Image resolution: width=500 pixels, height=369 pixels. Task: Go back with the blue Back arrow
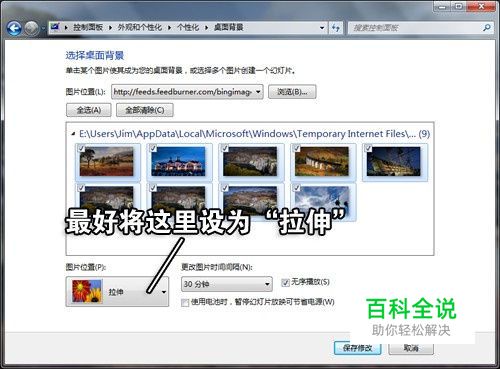tap(14, 28)
